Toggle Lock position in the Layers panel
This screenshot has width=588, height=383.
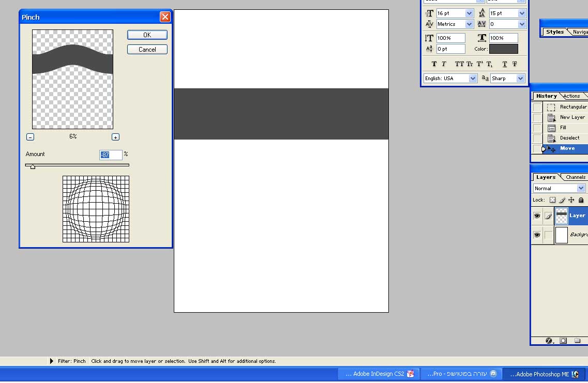point(571,200)
